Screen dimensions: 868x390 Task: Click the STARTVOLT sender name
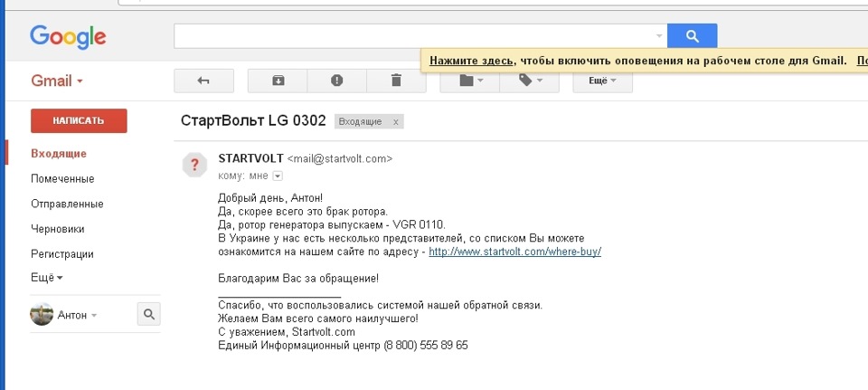[x=251, y=158]
